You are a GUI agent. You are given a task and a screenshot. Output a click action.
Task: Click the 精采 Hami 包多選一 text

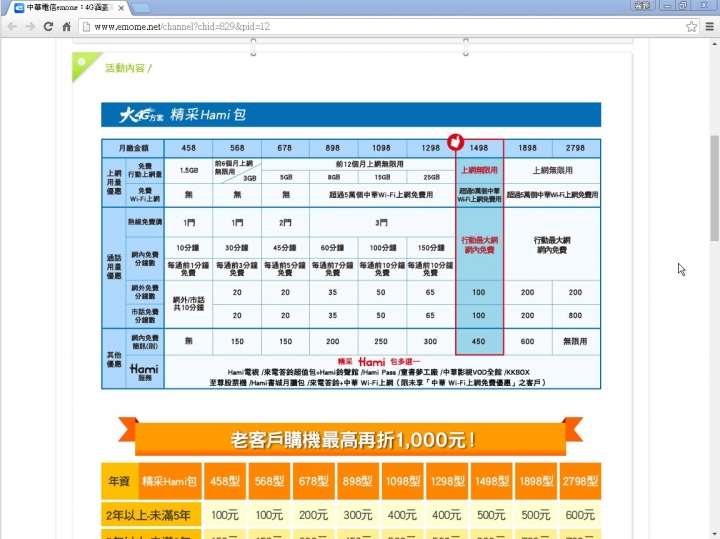click(379, 362)
